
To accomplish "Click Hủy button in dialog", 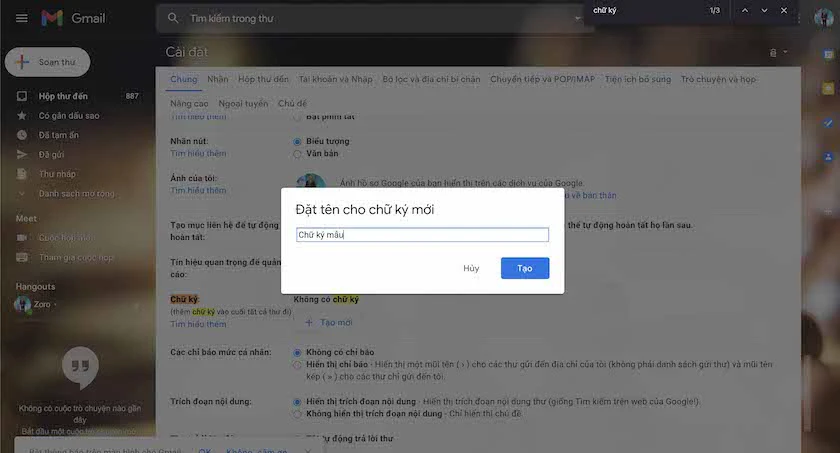I will click(471, 268).
